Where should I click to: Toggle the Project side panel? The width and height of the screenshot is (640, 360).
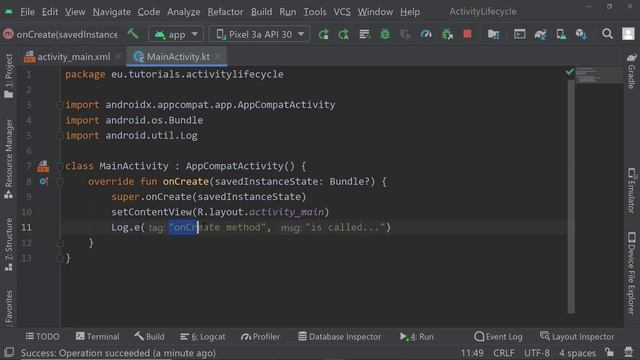[x=8, y=76]
